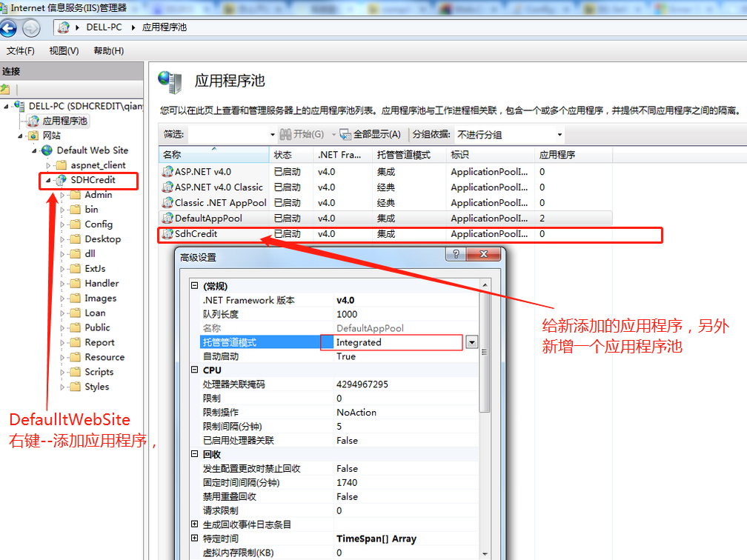Select the 处理器关联掩码 property row
Image resolution: width=747 pixels, height=560 pixels.
coord(339,384)
